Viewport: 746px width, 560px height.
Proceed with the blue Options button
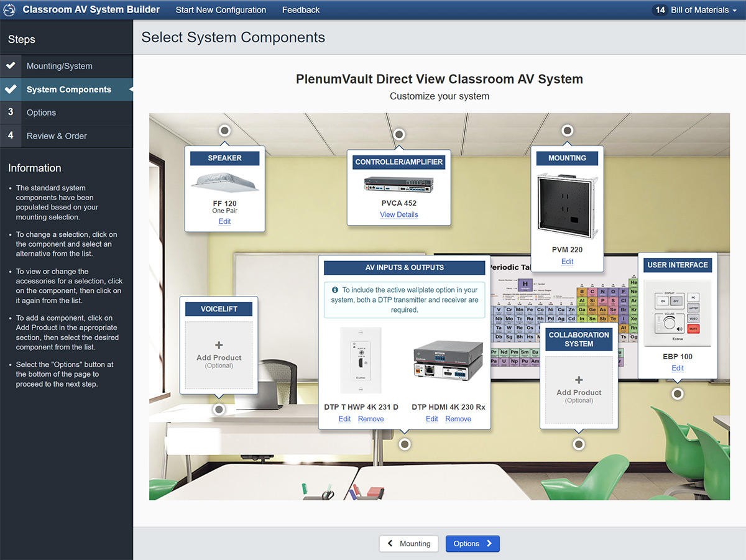(472, 544)
